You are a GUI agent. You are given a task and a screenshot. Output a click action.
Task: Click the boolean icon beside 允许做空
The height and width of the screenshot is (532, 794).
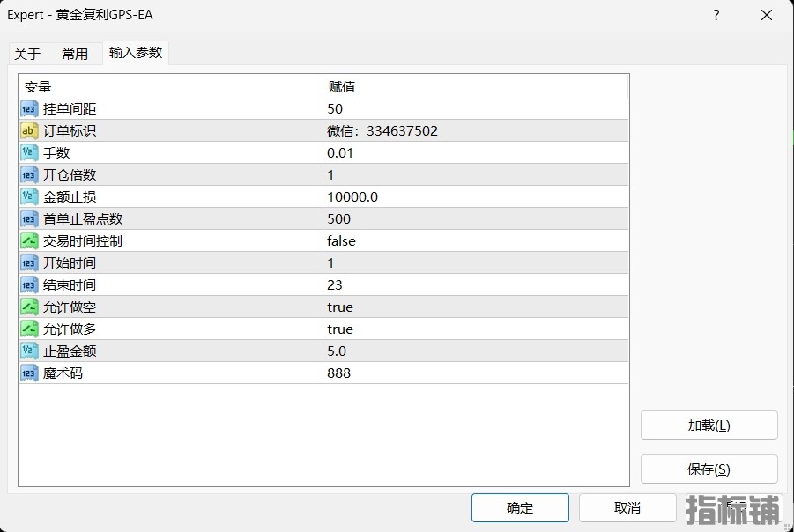(x=29, y=307)
